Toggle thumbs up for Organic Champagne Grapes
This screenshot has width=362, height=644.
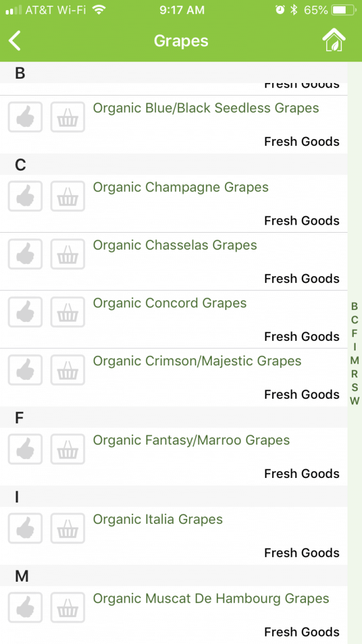[25, 196]
